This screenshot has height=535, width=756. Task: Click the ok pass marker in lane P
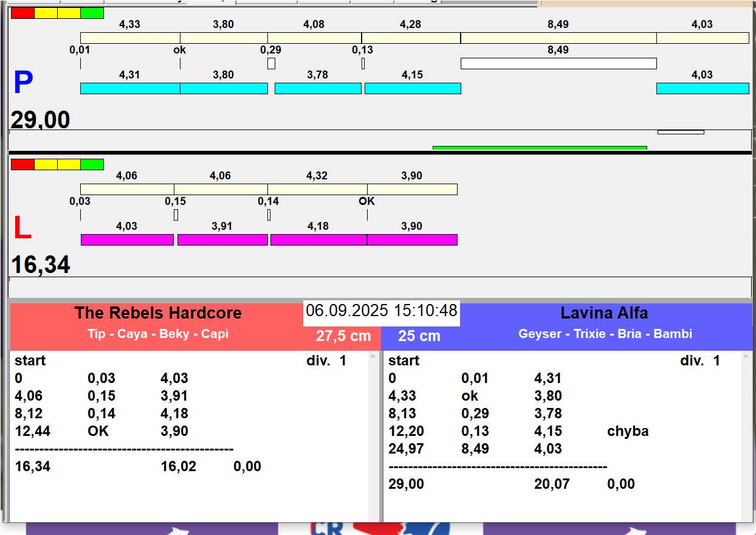(x=180, y=50)
